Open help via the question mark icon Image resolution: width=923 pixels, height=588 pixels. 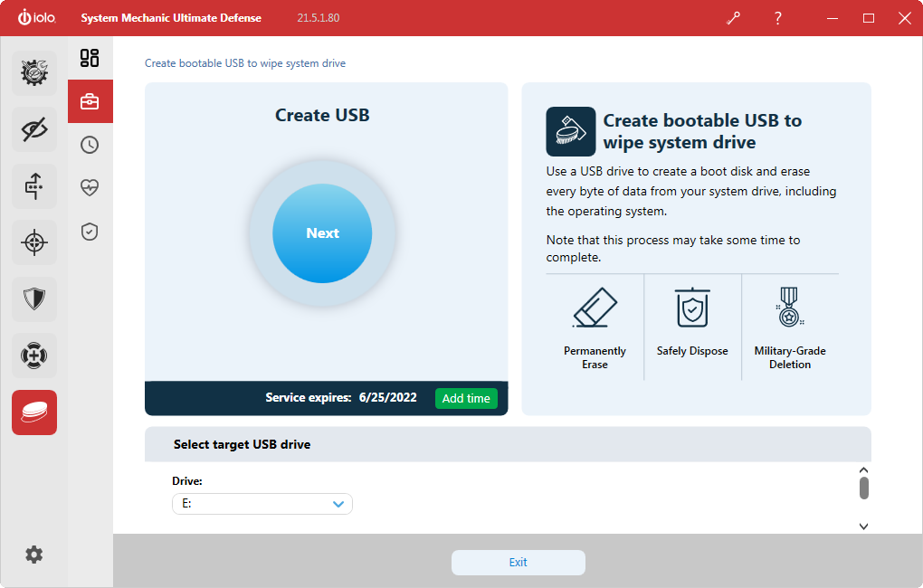click(x=778, y=18)
